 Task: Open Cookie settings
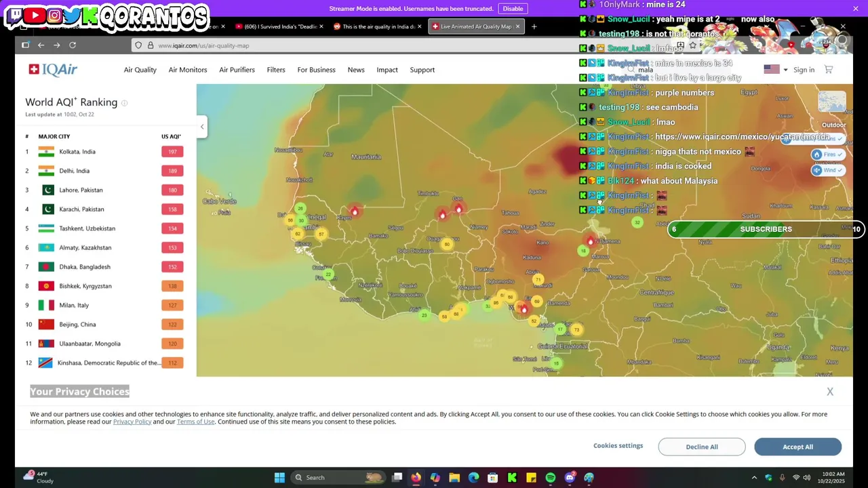pos(618,446)
